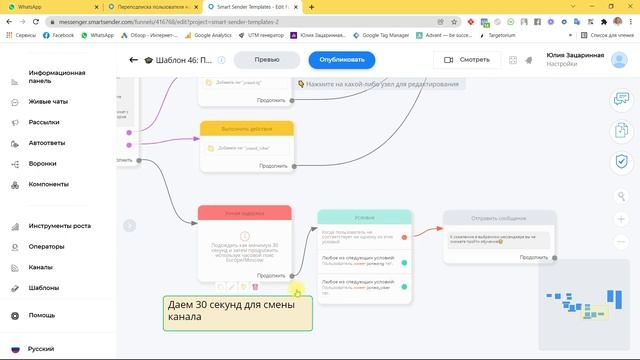Screen dimensions: 640x360
Task: Click Продолжить connector on Отправить сообщение node
Action: (554, 258)
